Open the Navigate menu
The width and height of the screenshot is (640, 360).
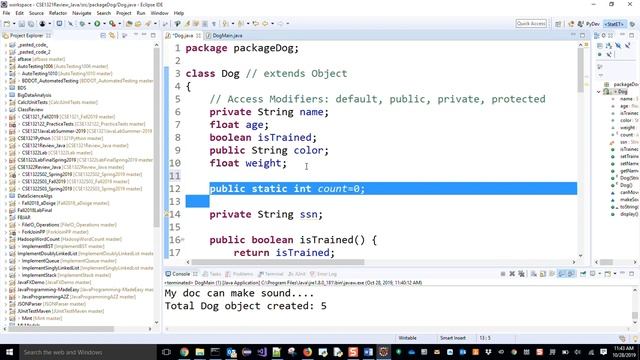(x=82, y=13)
